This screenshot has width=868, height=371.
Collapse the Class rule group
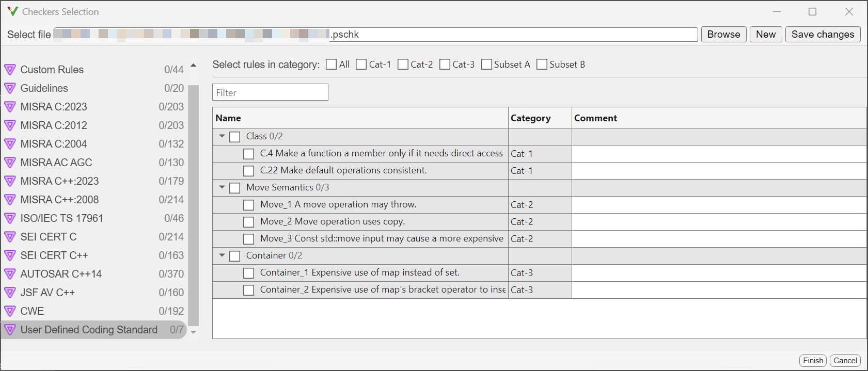pyautogui.click(x=222, y=136)
